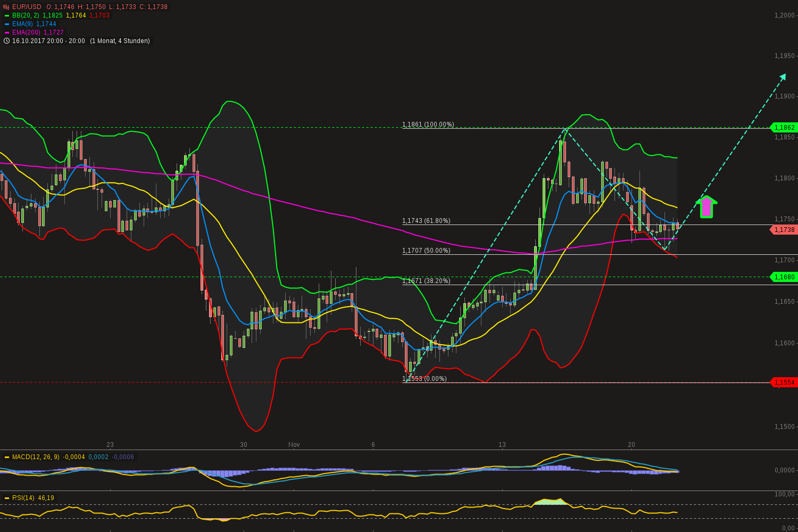Click the '13' date label on time axis
This screenshot has height=532, width=798.
tap(502, 445)
